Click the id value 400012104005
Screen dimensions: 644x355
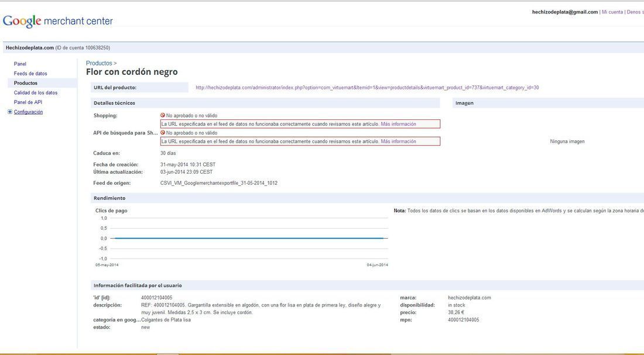156,298
